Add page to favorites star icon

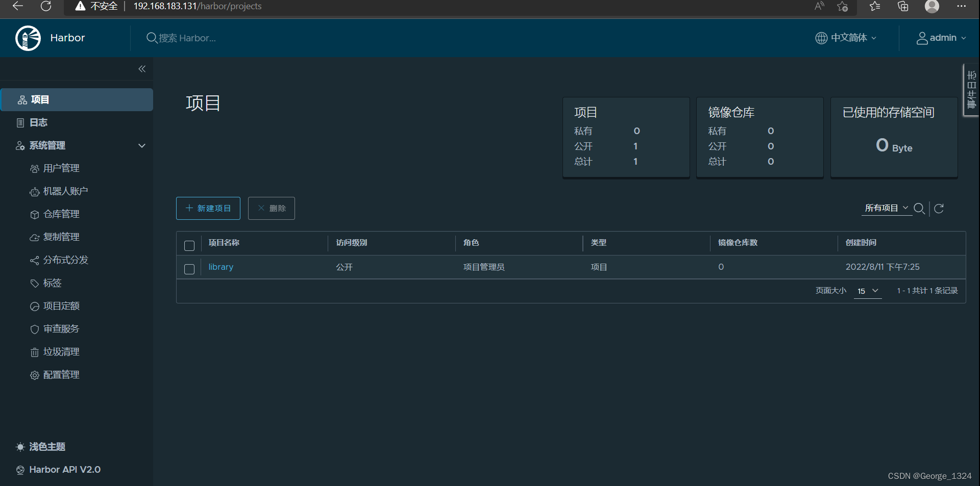[x=843, y=6]
